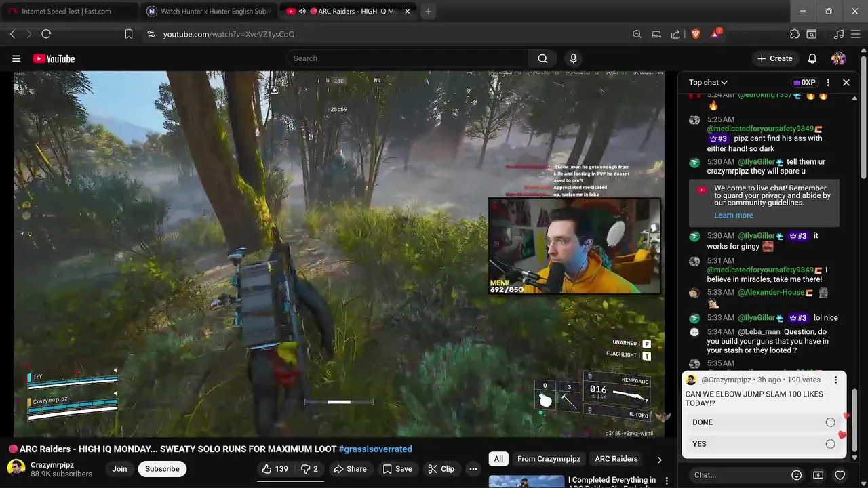Zoom out using the address bar zoom icon
Screen dimensions: 868x488
[x=637, y=34]
